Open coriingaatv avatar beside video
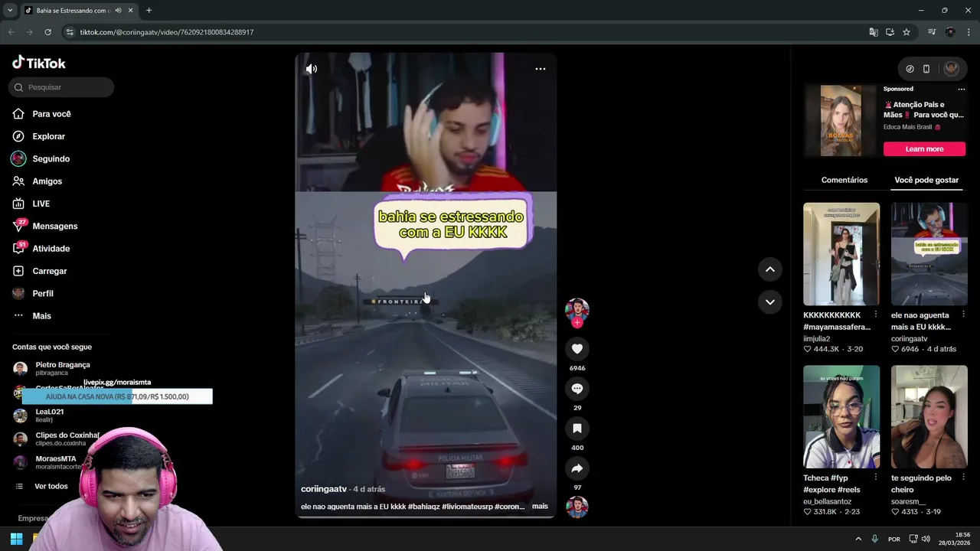 (x=577, y=309)
